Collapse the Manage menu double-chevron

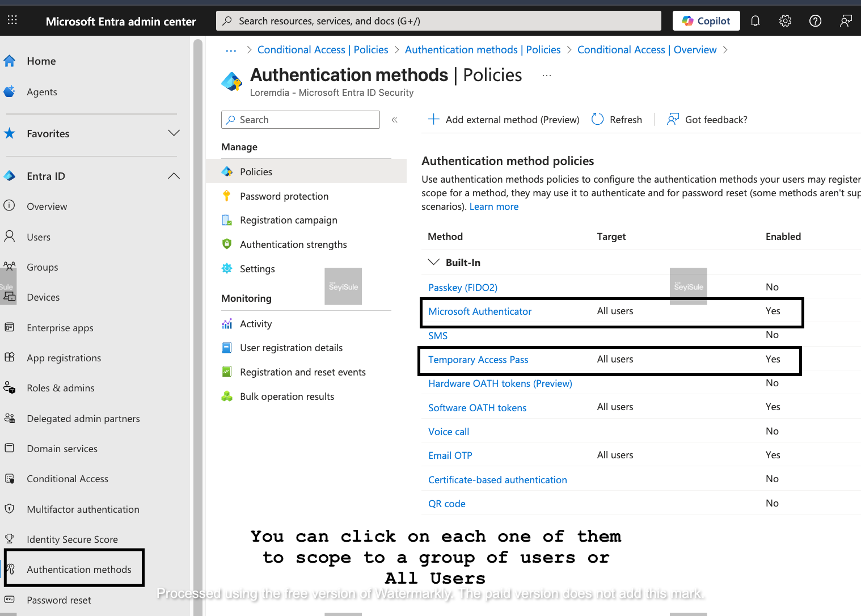click(395, 120)
